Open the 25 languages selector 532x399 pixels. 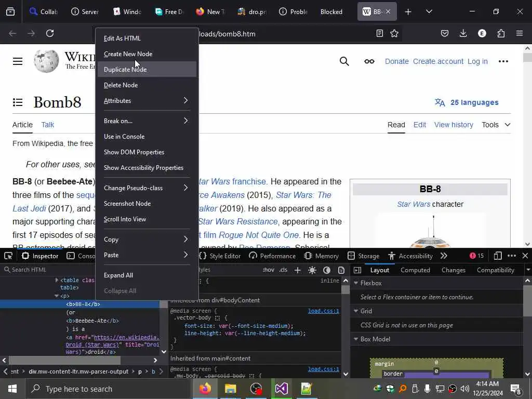click(x=467, y=102)
